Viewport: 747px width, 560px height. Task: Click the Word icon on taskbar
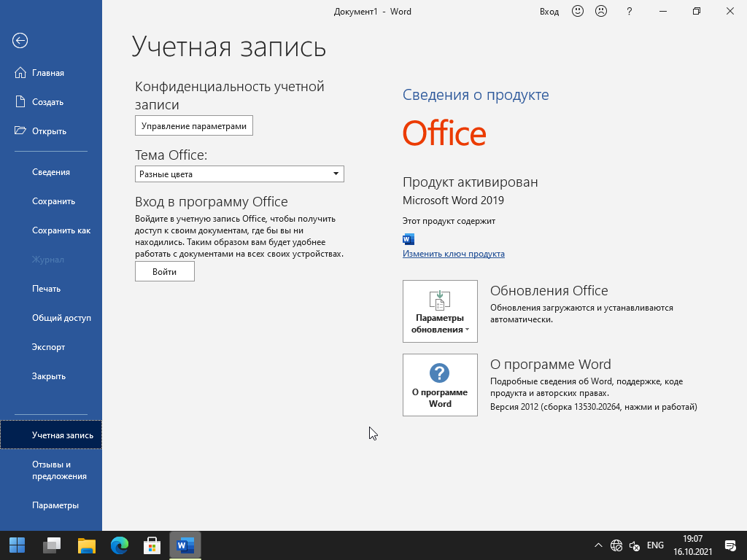pos(185,545)
